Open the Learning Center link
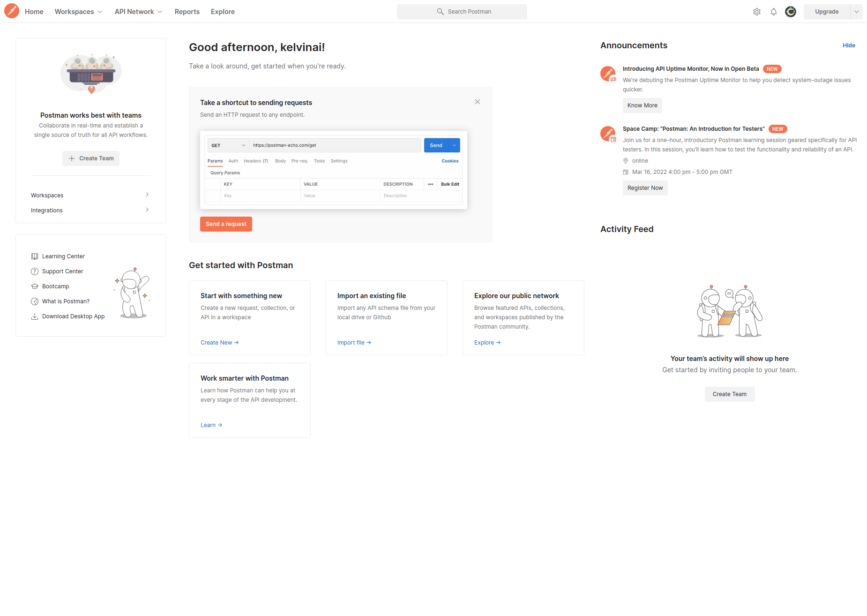This screenshot has width=867, height=616. click(63, 256)
